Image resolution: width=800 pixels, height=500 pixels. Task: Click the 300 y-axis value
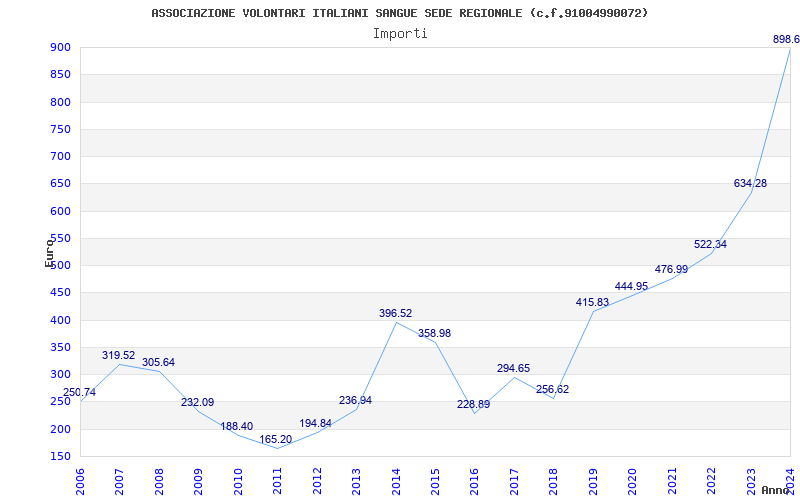coord(60,374)
